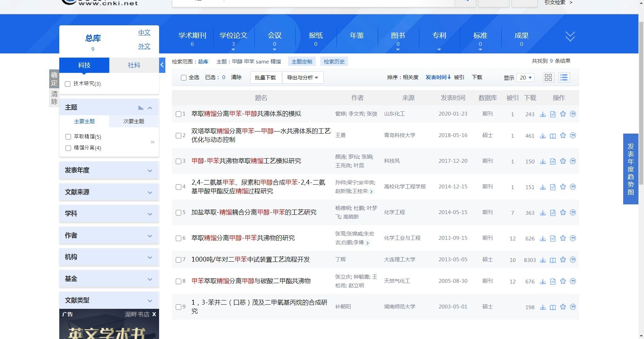644x339 pixels.
Task: Switch to the 专利 tab
Action: (439, 35)
